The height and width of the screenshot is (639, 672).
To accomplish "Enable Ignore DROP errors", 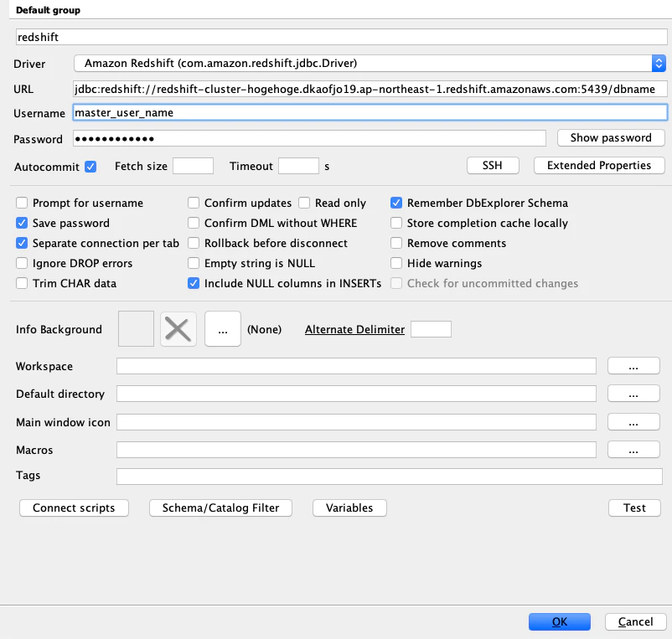I will click(x=22, y=263).
